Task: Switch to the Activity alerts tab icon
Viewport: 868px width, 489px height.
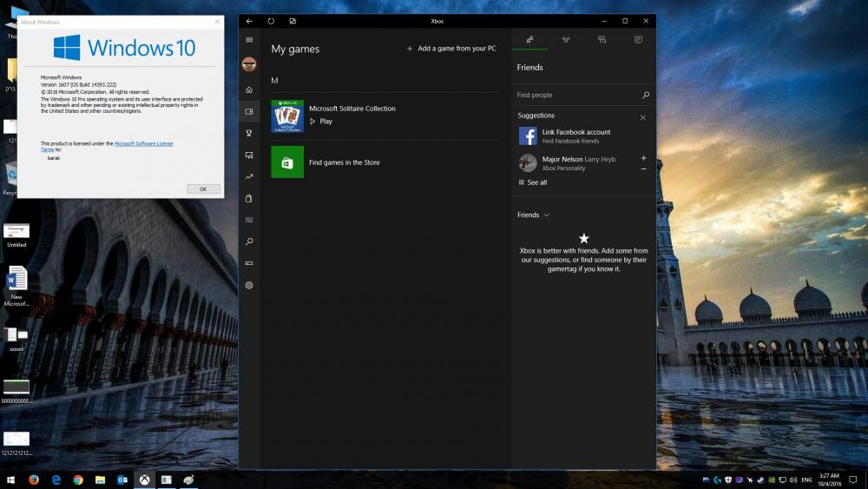Action: (x=638, y=40)
